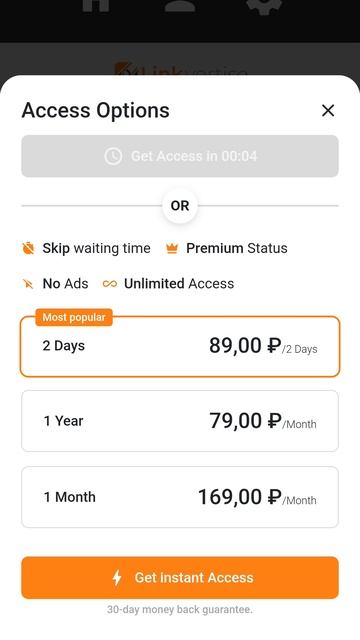Tap the dimmed profile icon at top

click(180, 6)
